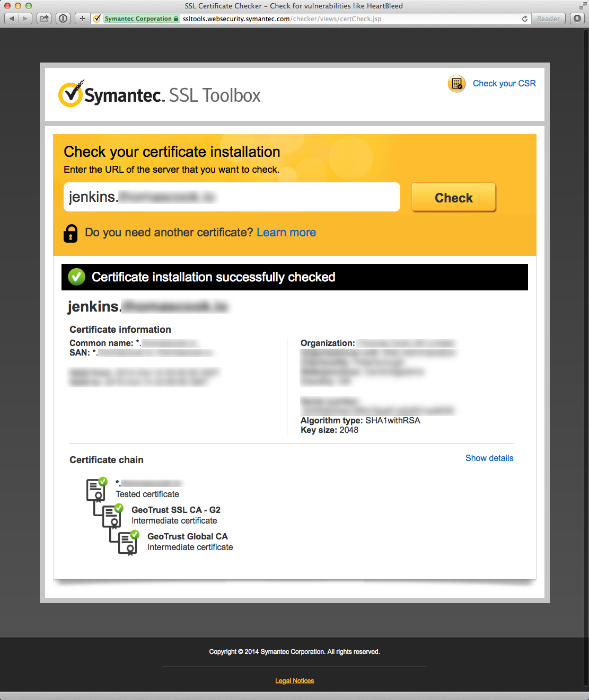
Task: Open Show details for certificate chain
Action: pos(489,458)
